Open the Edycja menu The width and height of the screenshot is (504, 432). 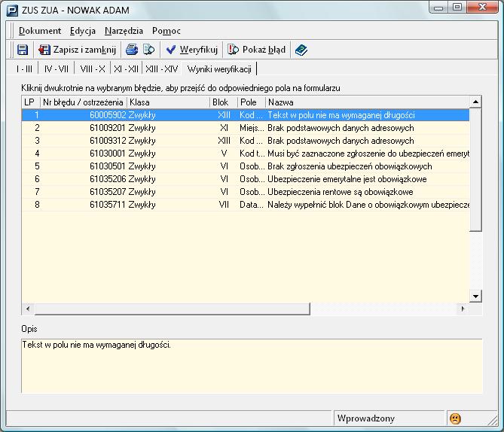click(x=83, y=31)
